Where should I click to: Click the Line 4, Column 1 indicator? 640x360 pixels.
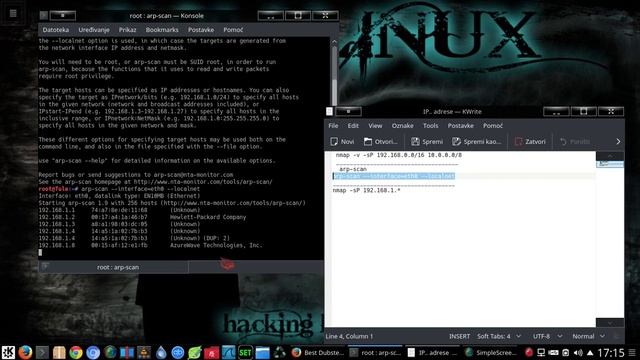coord(349,336)
